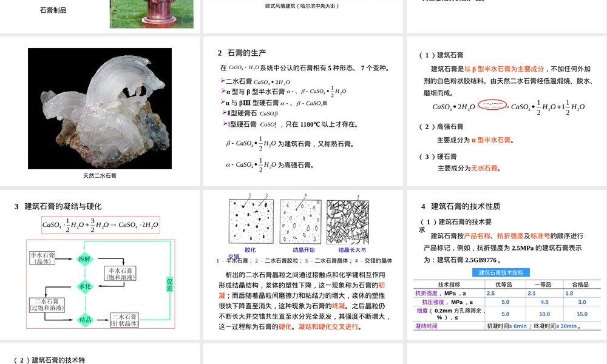Click the 细度 value 10.0
Viewport: 607px width, 364px height.
544,314
